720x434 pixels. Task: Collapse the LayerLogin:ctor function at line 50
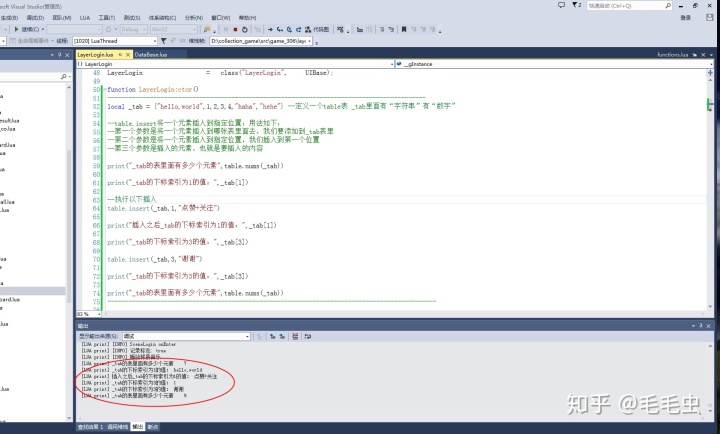[104, 90]
